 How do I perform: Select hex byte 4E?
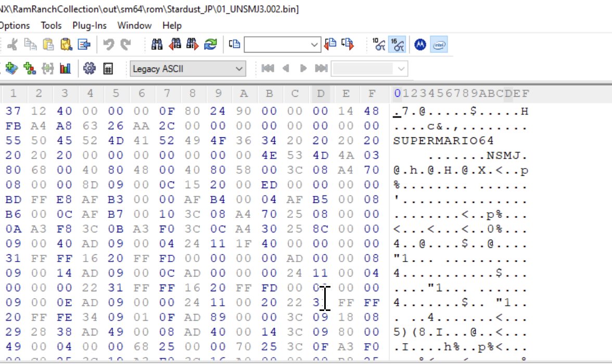[270, 155]
